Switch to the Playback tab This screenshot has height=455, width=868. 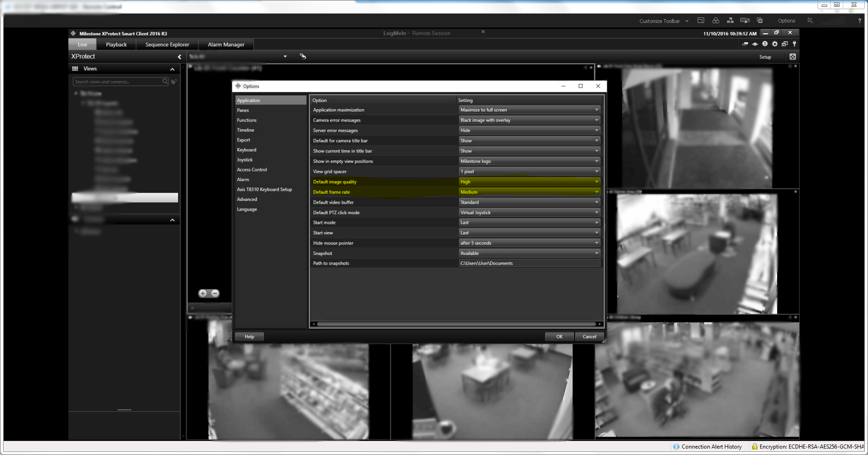tap(116, 44)
